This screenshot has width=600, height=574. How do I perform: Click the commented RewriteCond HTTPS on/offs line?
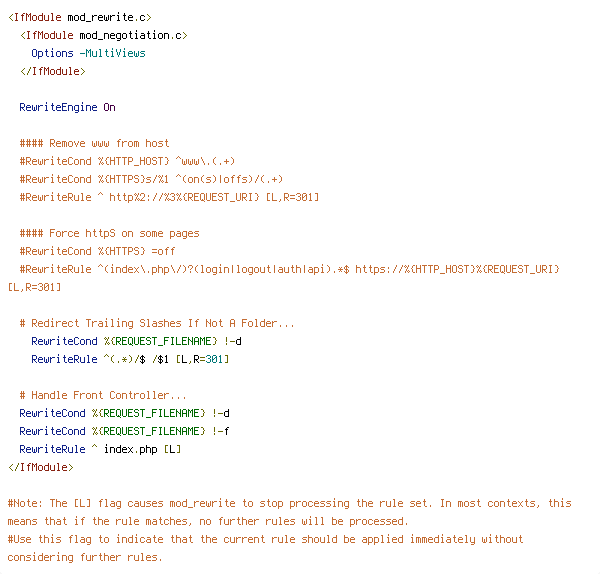tap(151, 179)
